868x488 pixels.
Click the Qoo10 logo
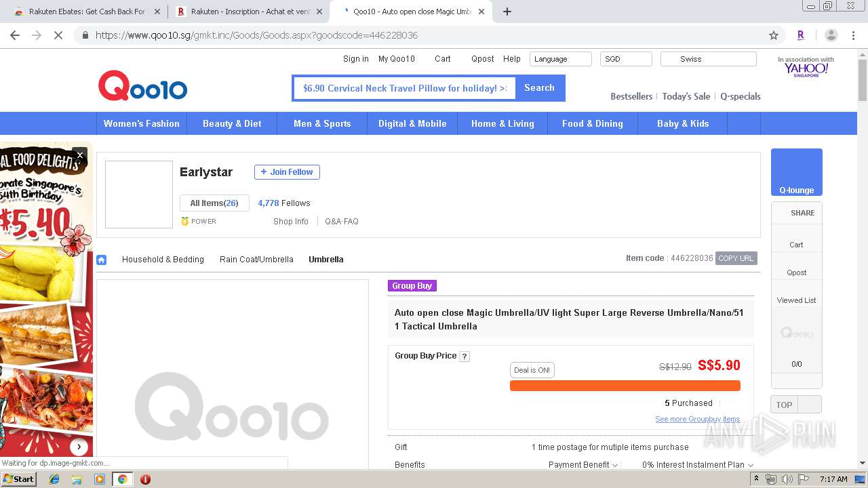[142, 86]
